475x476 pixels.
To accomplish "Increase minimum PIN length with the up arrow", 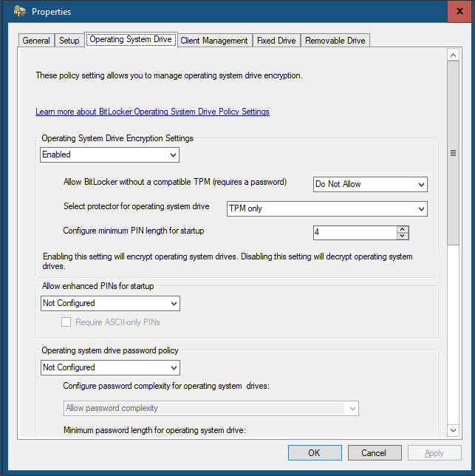I will point(403,229).
